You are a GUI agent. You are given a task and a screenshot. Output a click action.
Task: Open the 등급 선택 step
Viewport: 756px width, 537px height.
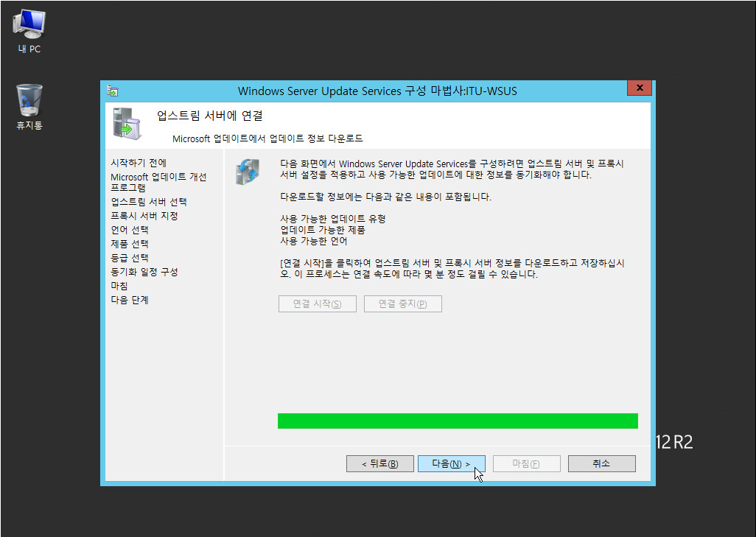click(x=129, y=258)
